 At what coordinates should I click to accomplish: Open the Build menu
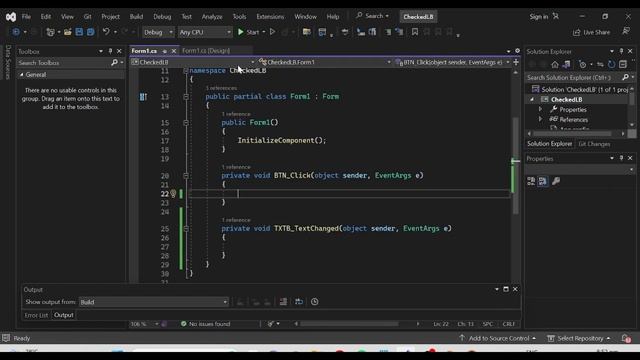click(x=136, y=17)
